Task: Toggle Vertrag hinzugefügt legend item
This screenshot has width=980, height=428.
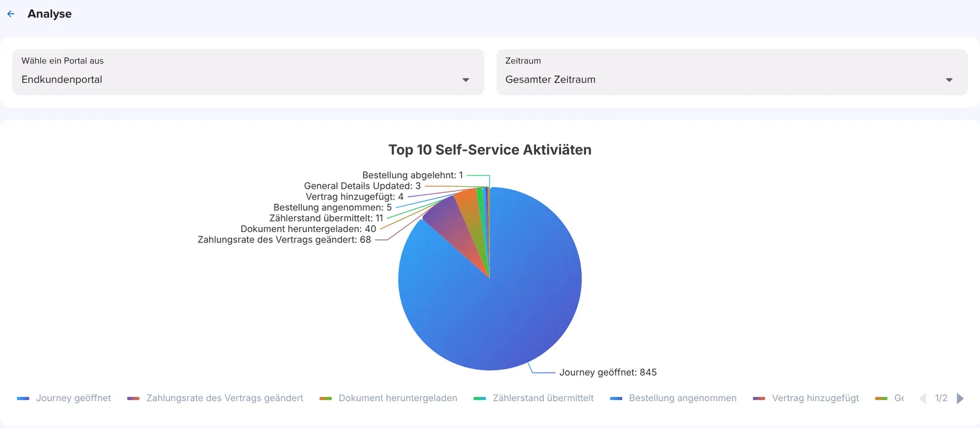Action: [806, 398]
